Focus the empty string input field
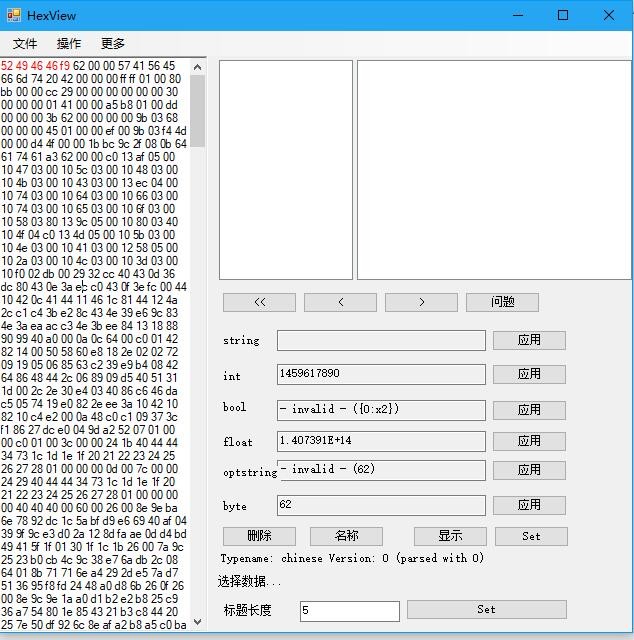The height and width of the screenshot is (640, 634). click(381, 340)
